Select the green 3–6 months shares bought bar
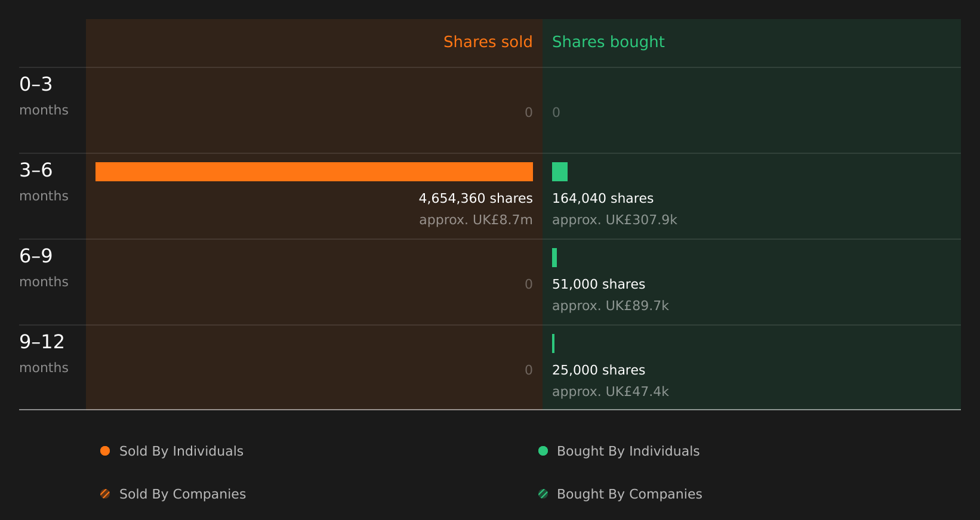This screenshot has width=980, height=520. pyautogui.click(x=560, y=172)
